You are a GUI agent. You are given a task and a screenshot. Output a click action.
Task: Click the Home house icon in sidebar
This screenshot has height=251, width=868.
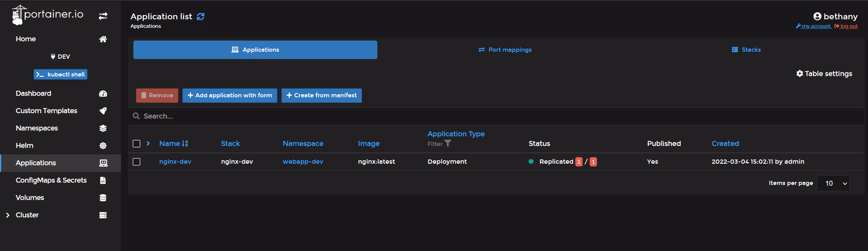tap(103, 39)
